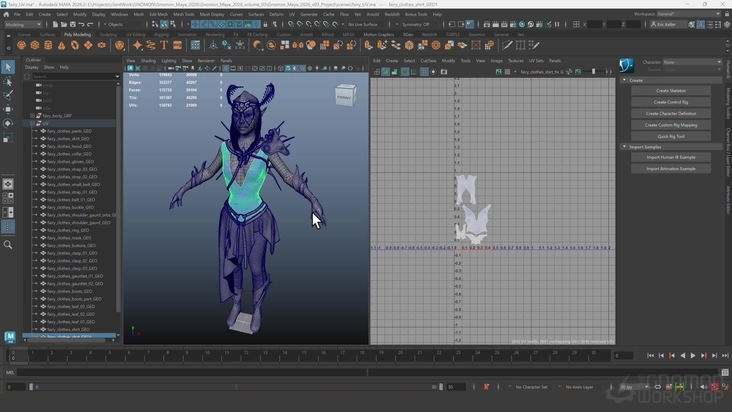This screenshot has height=412, width=732.
Task: Open the viewport Shading menu
Action: (x=148, y=61)
